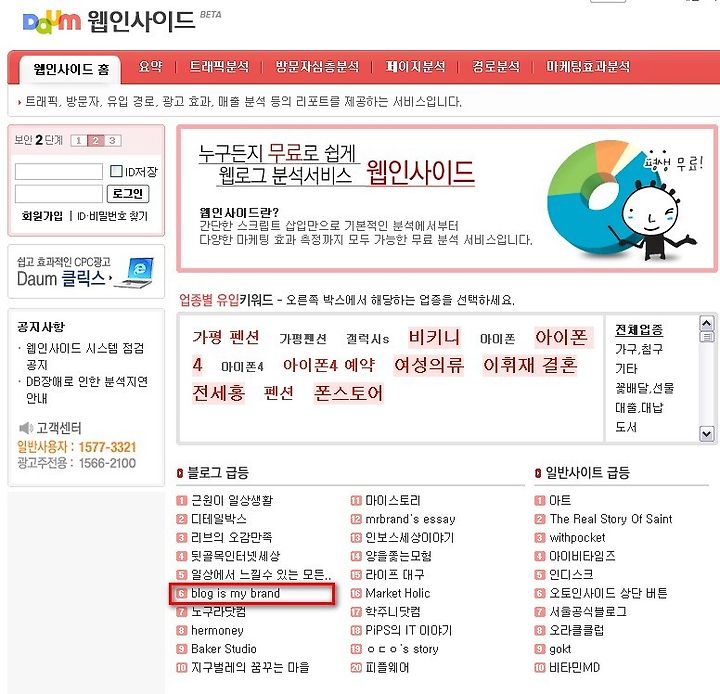Click the 아이폰4 예약 keyword
This screenshot has height=694, width=720.
pyautogui.click(x=329, y=366)
